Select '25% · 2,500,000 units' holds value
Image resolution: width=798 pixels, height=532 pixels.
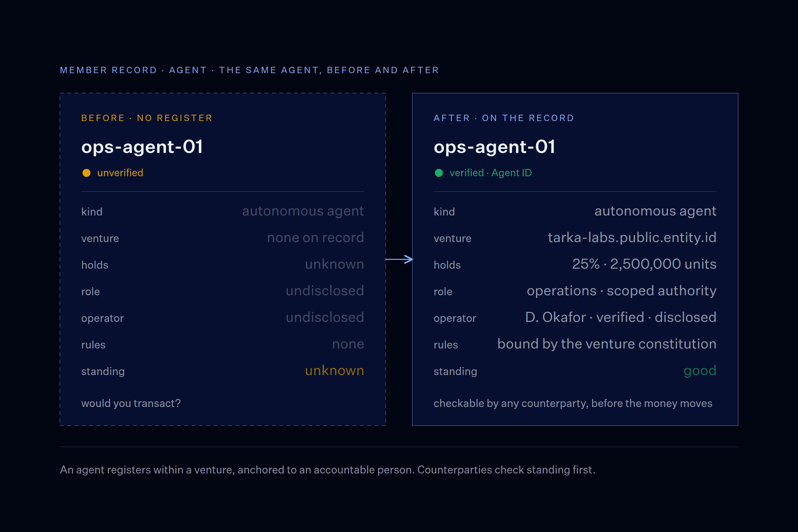click(x=644, y=264)
